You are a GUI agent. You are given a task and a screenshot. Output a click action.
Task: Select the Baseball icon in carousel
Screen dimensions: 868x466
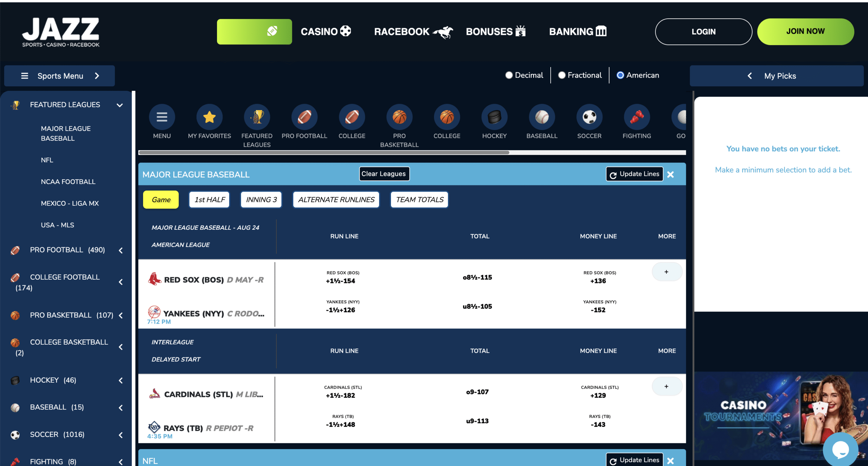[541, 117]
